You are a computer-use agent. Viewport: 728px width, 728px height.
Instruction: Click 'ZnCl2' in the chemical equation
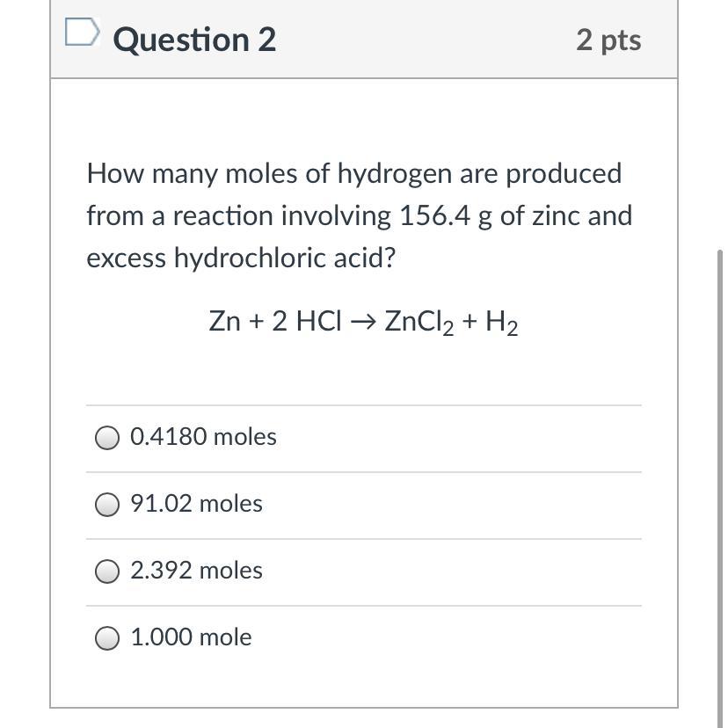(x=419, y=322)
